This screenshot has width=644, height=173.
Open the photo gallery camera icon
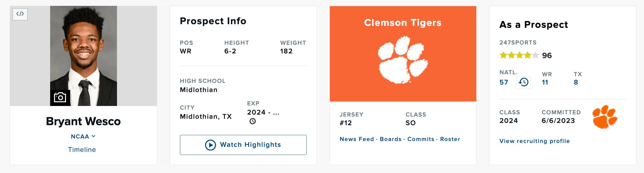click(60, 98)
